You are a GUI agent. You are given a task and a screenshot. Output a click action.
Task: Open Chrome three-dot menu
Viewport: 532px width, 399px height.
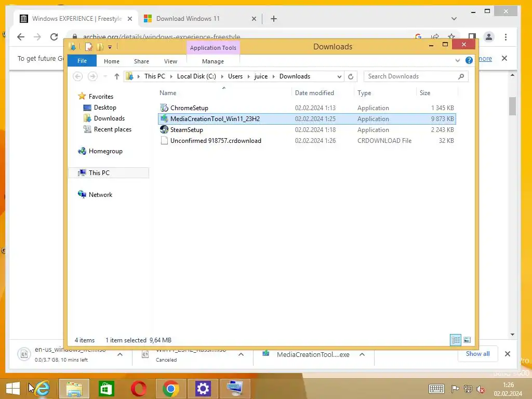pos(506,37)
